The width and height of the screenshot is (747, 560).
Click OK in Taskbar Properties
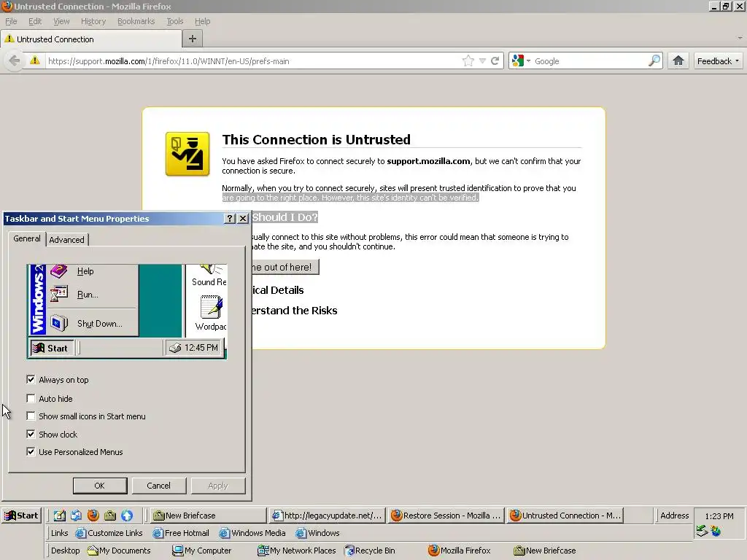coord(99,485)
